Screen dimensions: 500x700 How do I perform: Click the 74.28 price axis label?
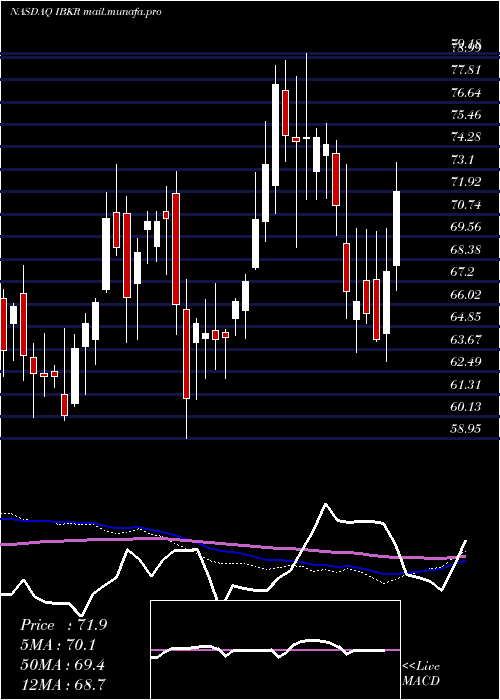point(466,137)
